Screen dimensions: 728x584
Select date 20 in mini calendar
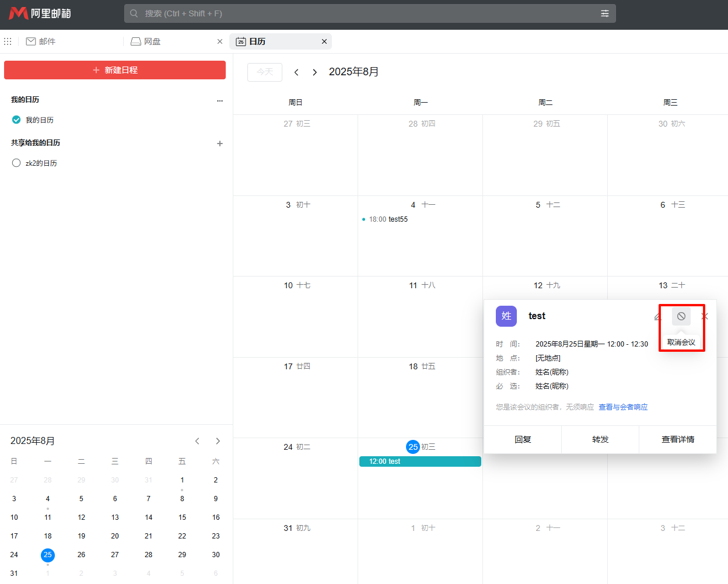[x=115, y=536]
